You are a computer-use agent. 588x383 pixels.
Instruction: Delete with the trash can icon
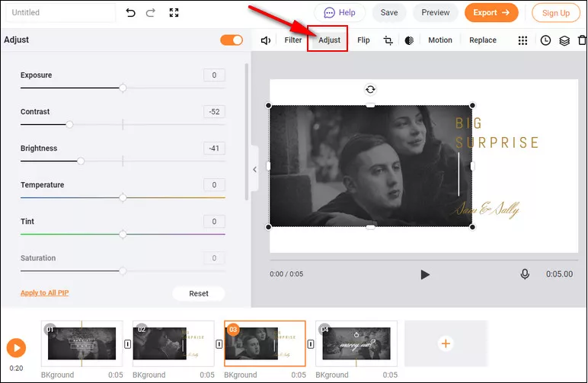click(x=583, y=40)
